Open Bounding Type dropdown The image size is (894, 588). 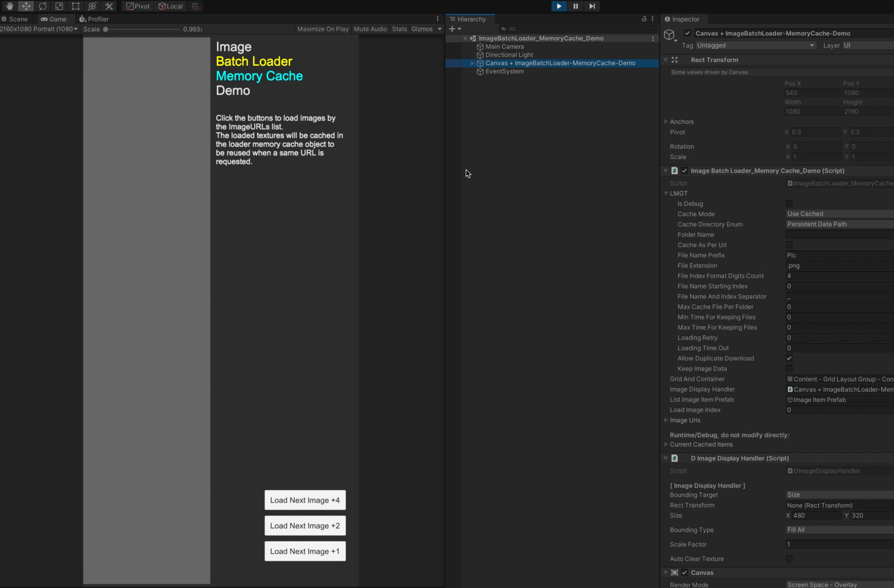840,530
